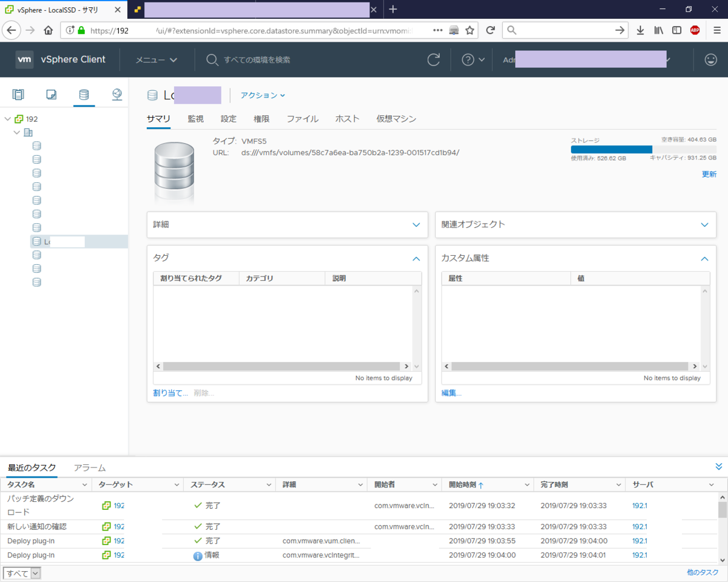Expand the 関連オブジェクト panel
Screen dimensions: 728x582
click(704, 225)
